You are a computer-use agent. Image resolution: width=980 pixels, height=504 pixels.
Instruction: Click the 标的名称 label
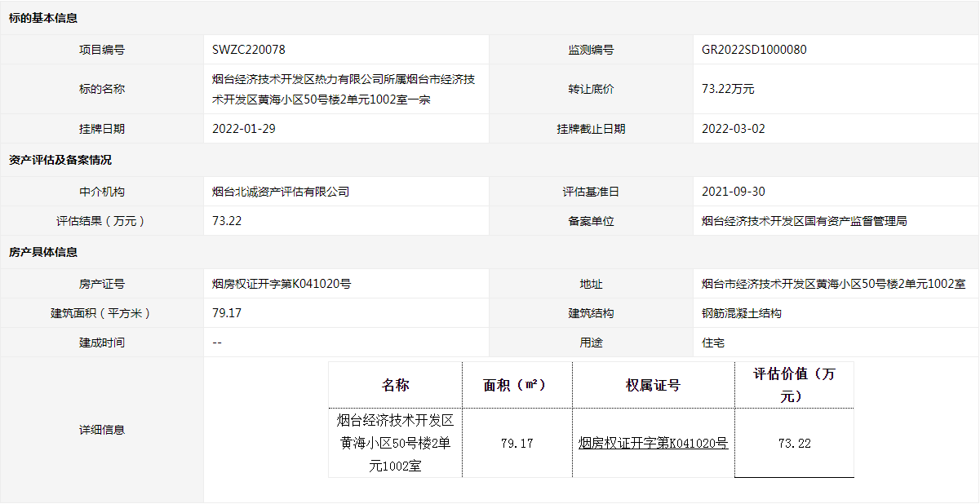pos(102,90)
